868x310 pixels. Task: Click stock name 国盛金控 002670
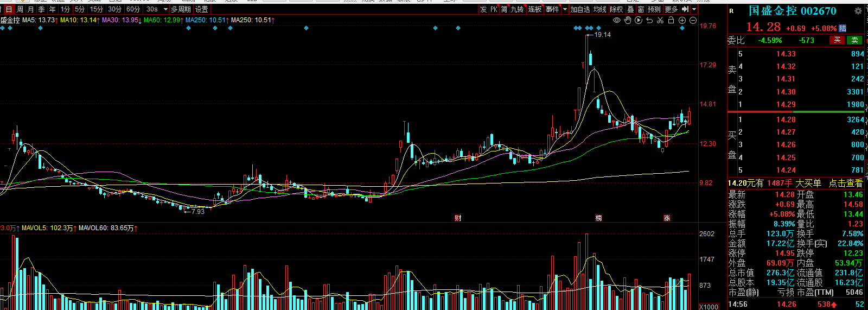[x=793, y=11]
